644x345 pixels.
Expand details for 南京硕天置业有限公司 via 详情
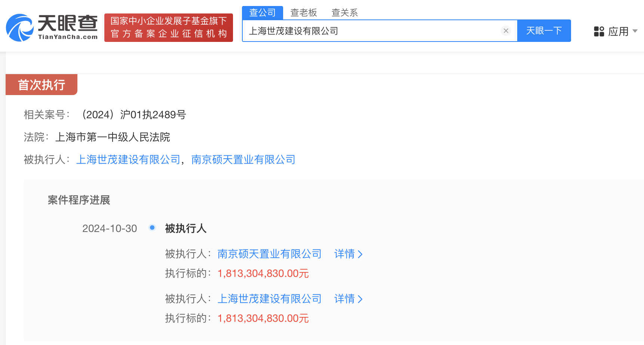click(x=344, y=254)
